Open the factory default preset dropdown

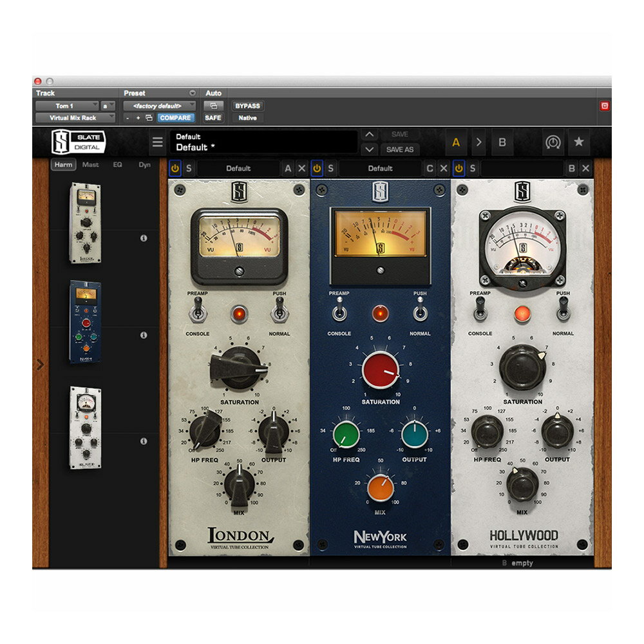[159, 106]
